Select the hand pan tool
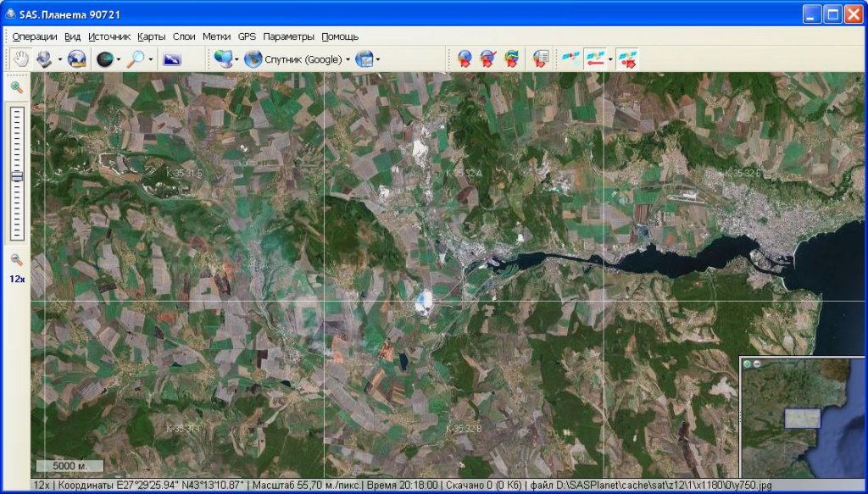Viewport: 868px width, 494px height. tap(20, 58)
